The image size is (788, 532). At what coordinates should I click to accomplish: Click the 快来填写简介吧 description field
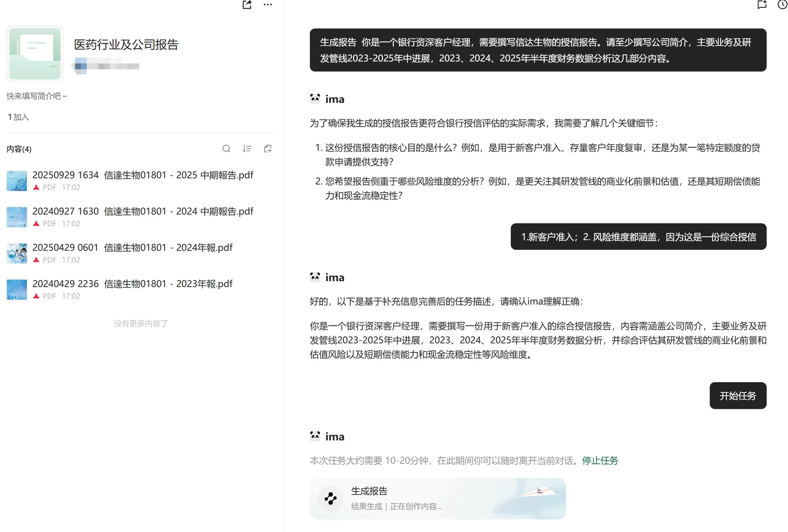(x=35, y=96)
